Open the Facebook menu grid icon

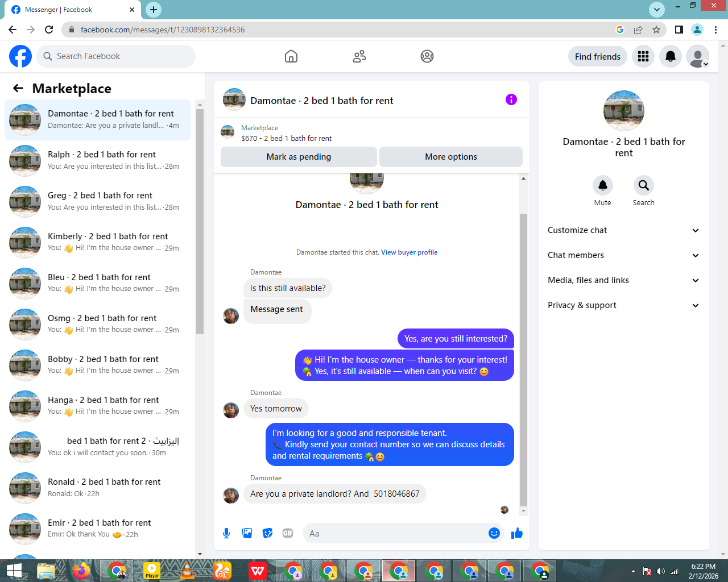click(x=643, y=56)
